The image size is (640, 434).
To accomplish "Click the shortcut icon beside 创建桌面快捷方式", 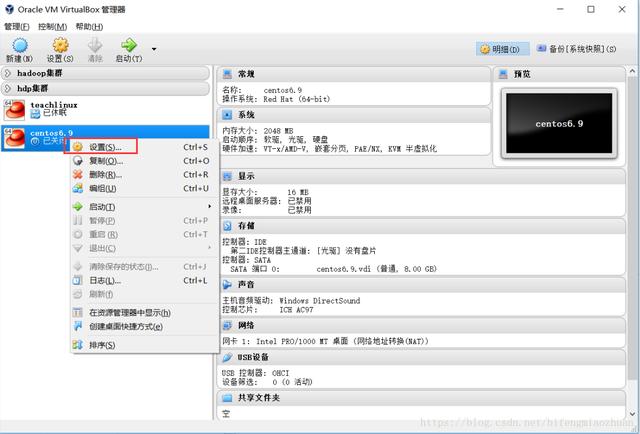I will 78,327.
